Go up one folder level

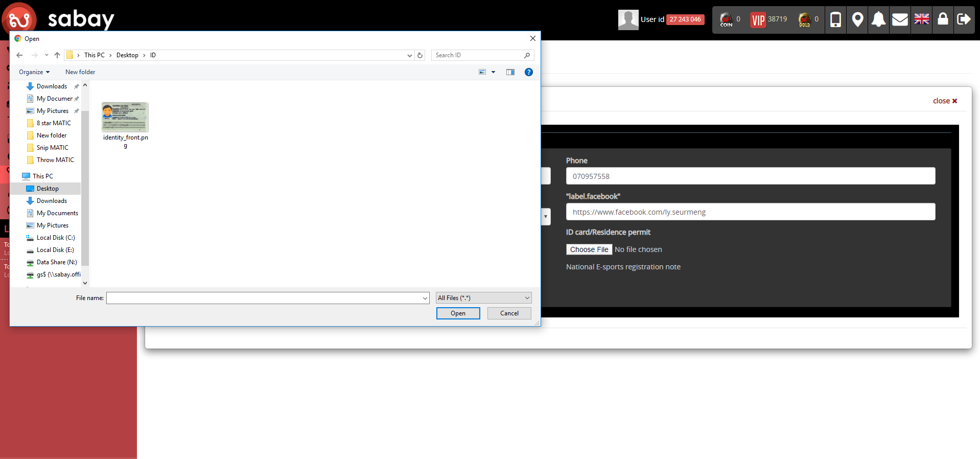[57, 55]
